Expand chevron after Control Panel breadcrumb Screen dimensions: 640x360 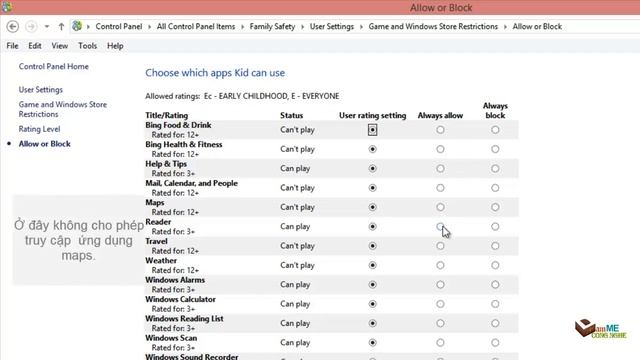click(149, 27)
